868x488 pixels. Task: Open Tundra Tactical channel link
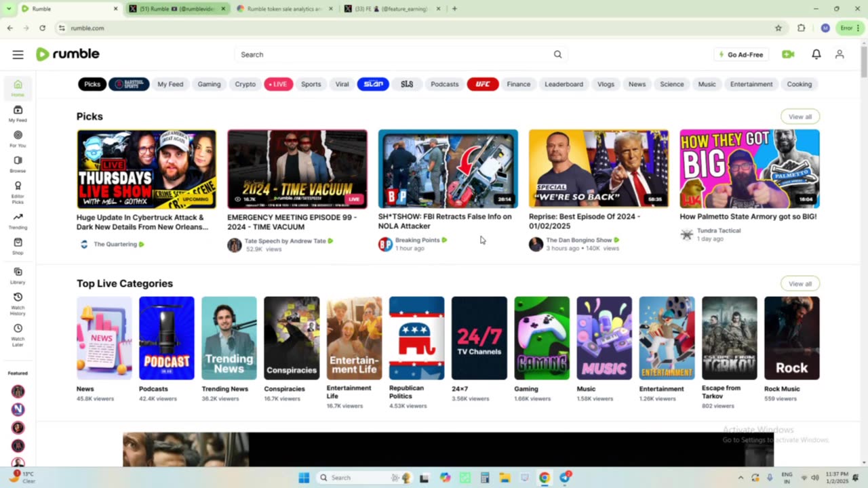[719, 230]
